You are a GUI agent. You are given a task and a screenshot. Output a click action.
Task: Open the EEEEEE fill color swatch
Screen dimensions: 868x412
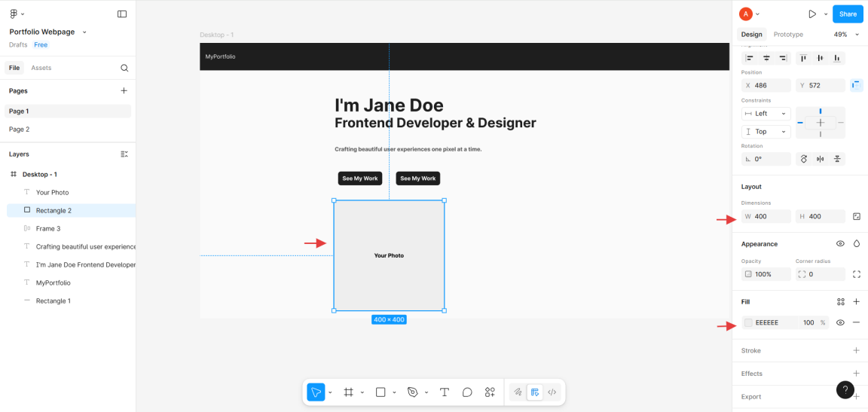coord(748,322)
